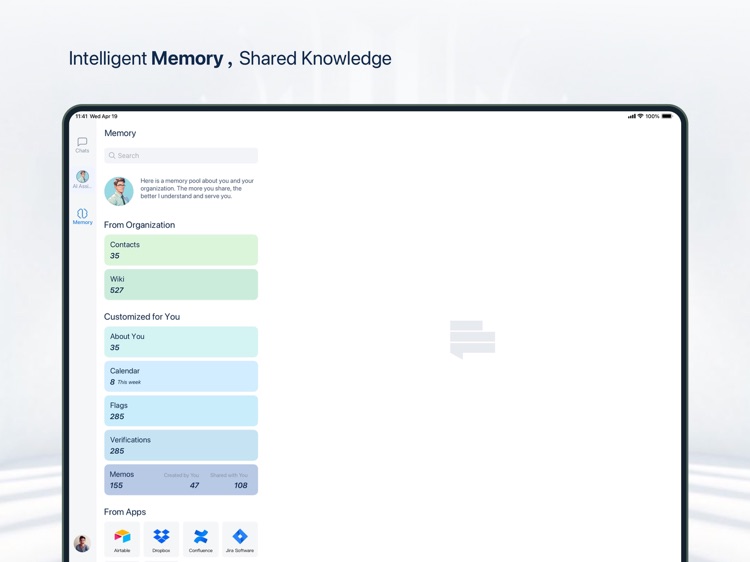This screenshot has height=562, width=750.
Task: Open the user profile avatar at sidebar bottom
Action: (x=82, y=543)
